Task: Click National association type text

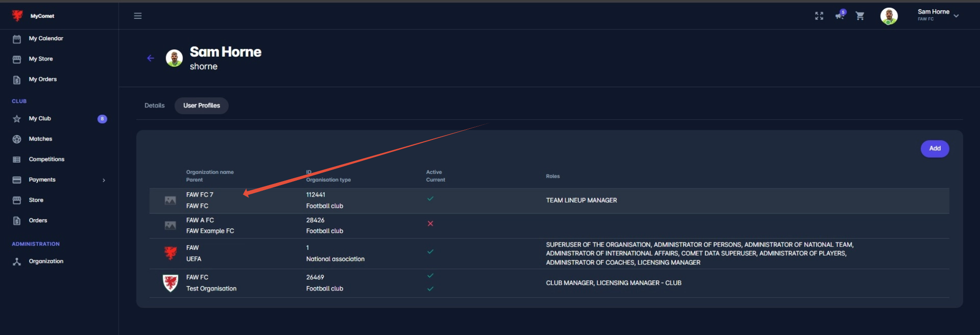Action: pos(335,259)
